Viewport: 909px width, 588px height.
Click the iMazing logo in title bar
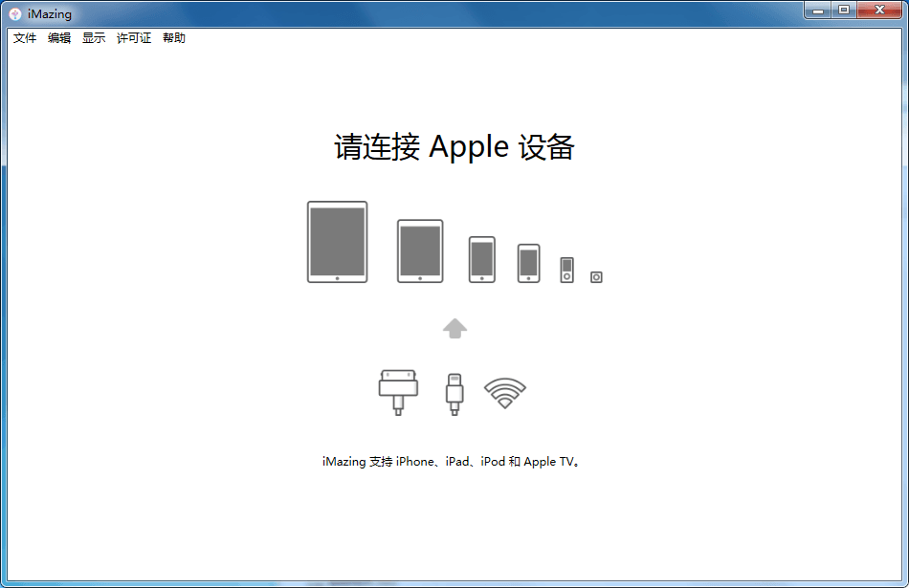13,13
